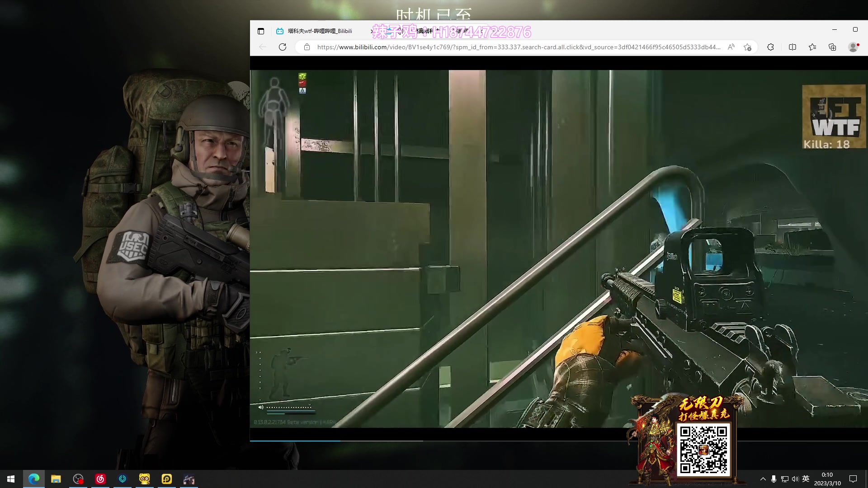Open File Explorer from the taskbar
Image resolution: width=868 pixels, height=488 pixels.
click(56, 479)
